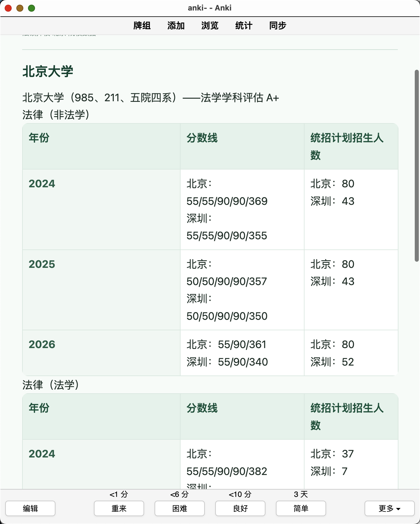Rate the card as 困难
Screen dimensions: 420x524
pos(180,508)
